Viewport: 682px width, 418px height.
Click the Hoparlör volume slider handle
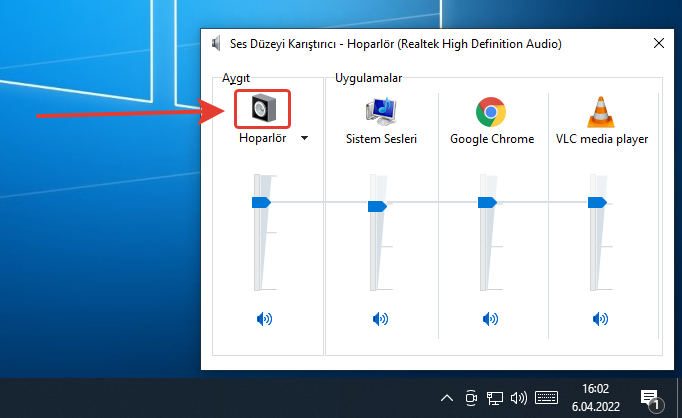(261, 202)
